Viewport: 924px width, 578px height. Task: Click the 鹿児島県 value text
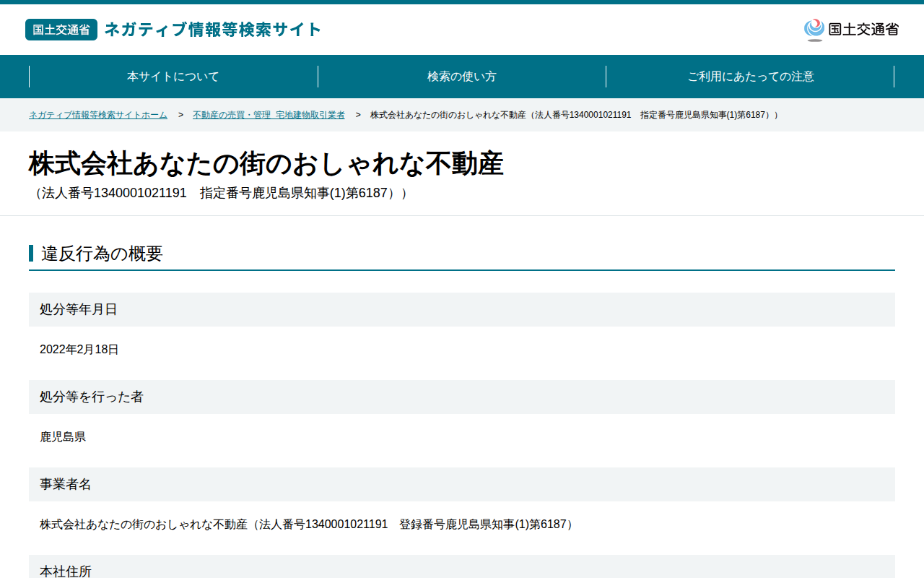63,437
